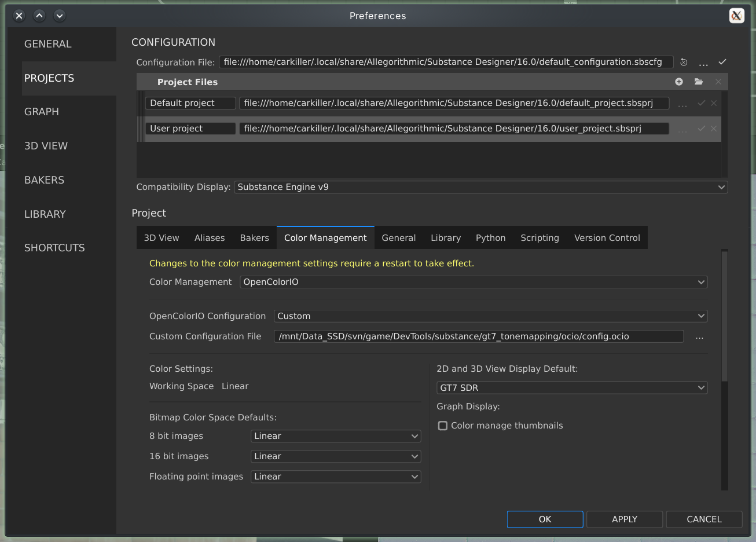Image resolution: width=756 pixels, height=542 pixels.
Task: Change 16 bit images color space dropdown
Action: [336, 456]
